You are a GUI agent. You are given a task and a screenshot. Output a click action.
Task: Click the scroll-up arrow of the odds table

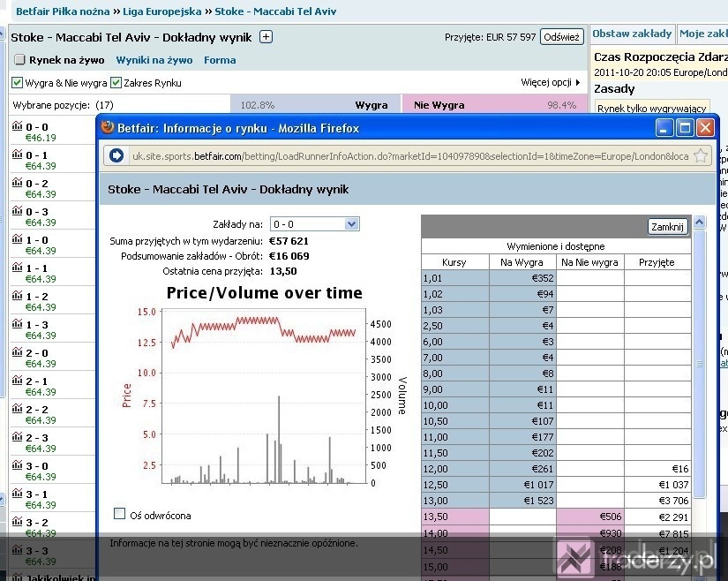coord(699,223)
